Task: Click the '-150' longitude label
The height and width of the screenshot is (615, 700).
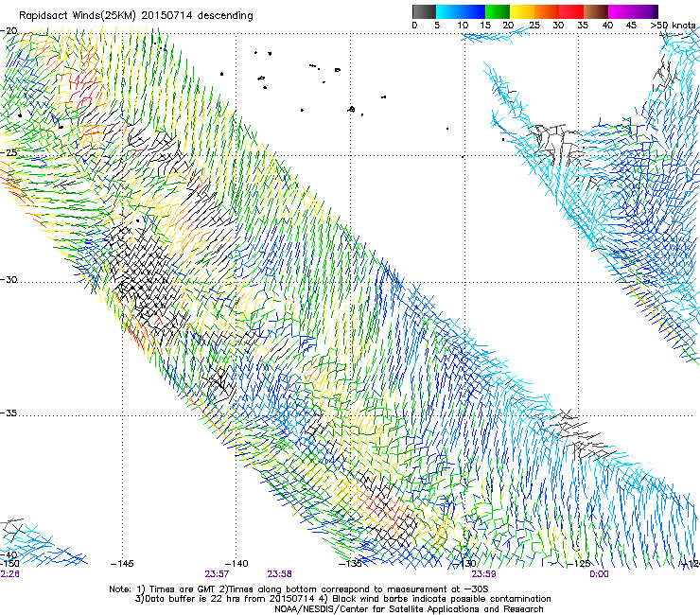Action: (x=9, y=564)
